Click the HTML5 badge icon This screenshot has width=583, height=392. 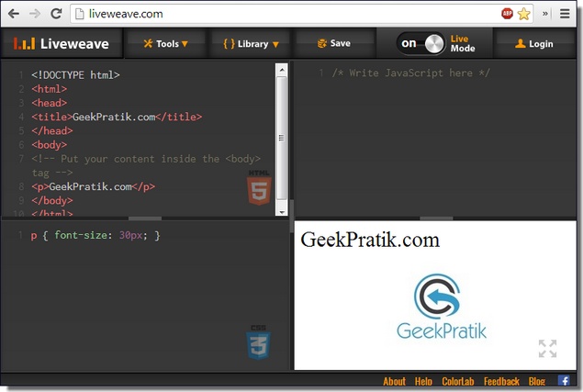pos(259,187)
